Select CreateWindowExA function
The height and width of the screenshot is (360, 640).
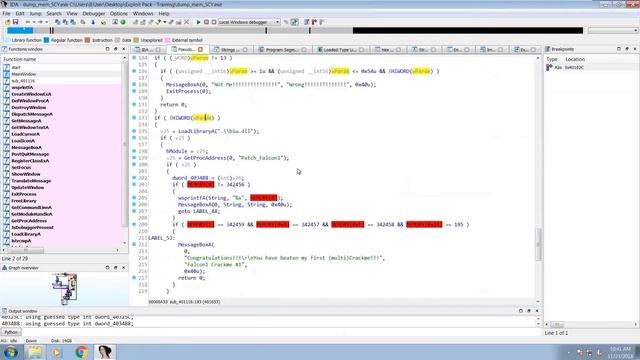31,94
